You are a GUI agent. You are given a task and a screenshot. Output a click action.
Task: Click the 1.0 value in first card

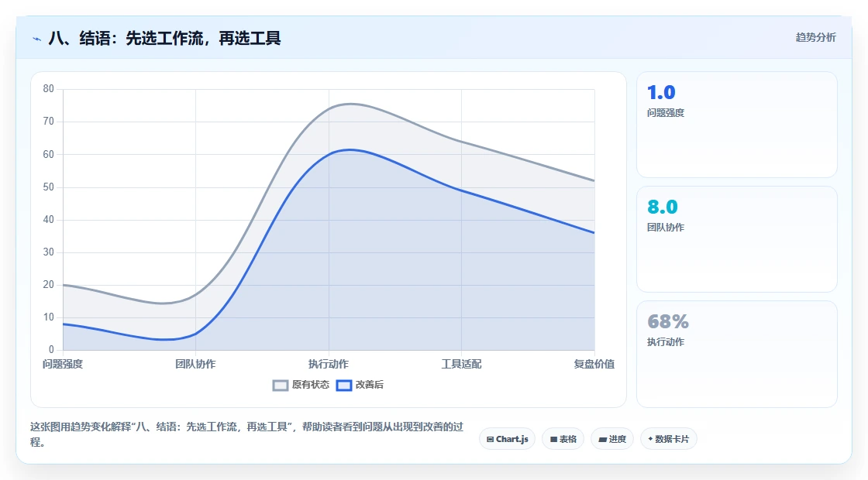[x=661, y=92]
